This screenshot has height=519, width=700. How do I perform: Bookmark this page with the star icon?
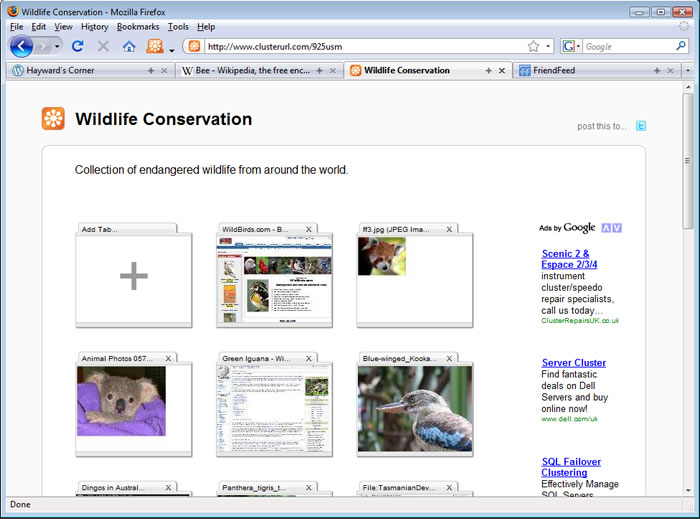[534, 46]
